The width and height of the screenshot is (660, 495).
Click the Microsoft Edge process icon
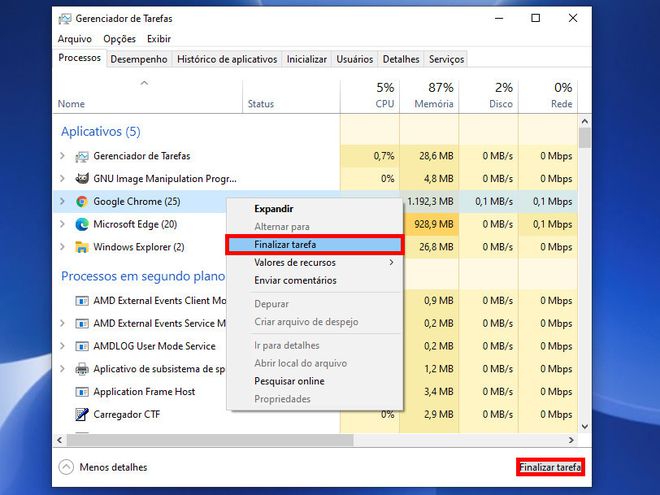coord(82,224)
